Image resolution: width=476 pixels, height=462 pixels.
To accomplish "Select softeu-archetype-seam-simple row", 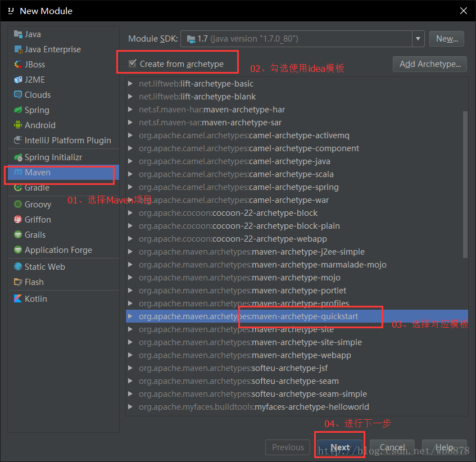I will 297,394.
